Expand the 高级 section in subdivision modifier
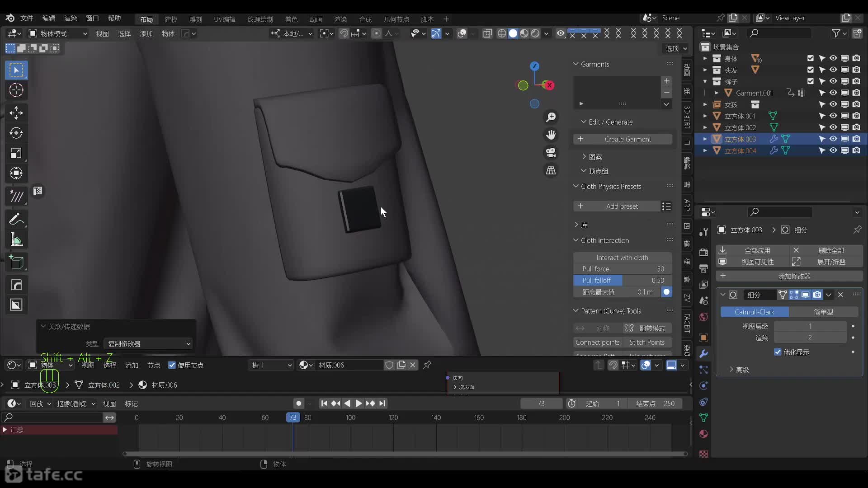 point(731,370)
